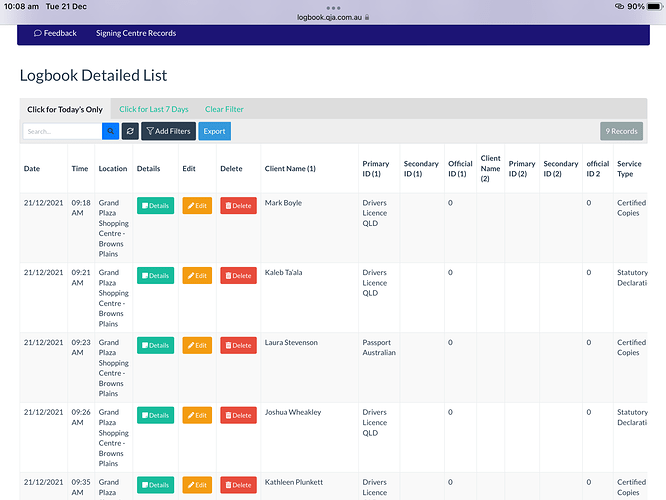Screen dimensions: 666x500
Task: Delete the Joshua Wheakley record
Action: [238, 415]
